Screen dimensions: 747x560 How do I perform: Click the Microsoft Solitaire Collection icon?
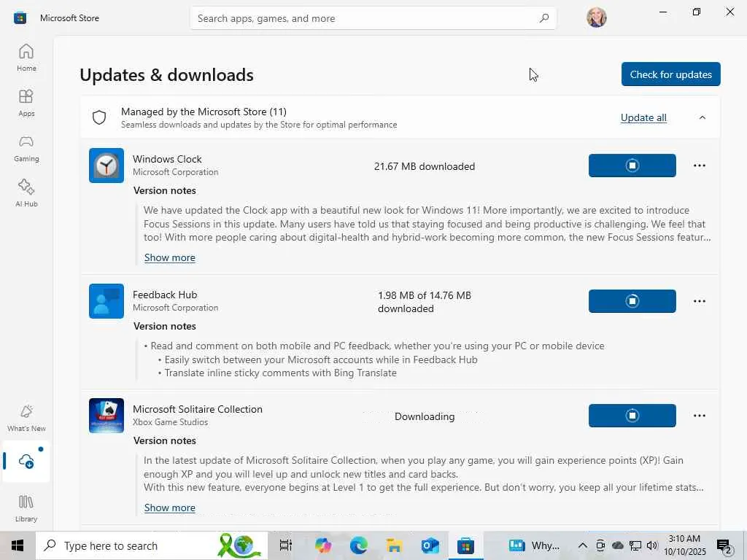[x=107, y=415]
